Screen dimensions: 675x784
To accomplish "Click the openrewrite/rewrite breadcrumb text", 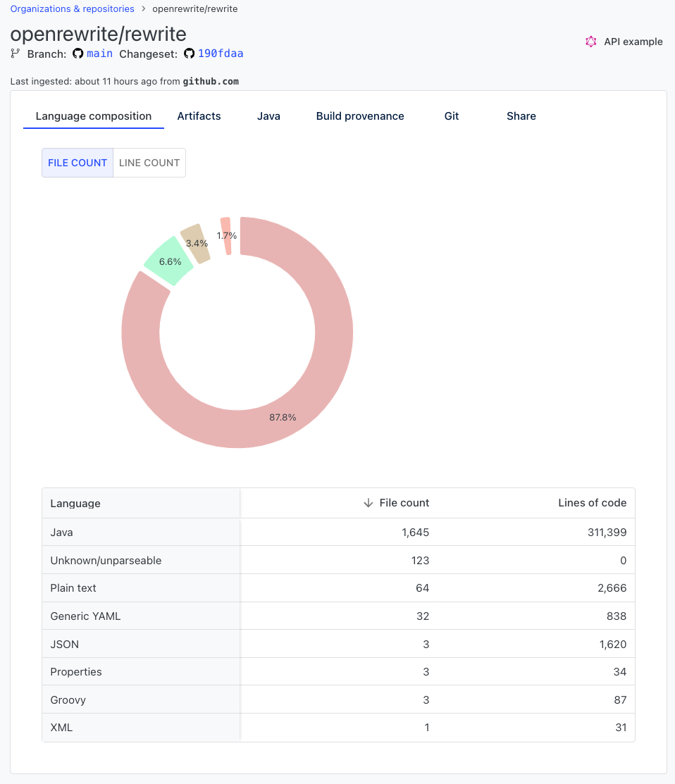I will tap(195, 8).
